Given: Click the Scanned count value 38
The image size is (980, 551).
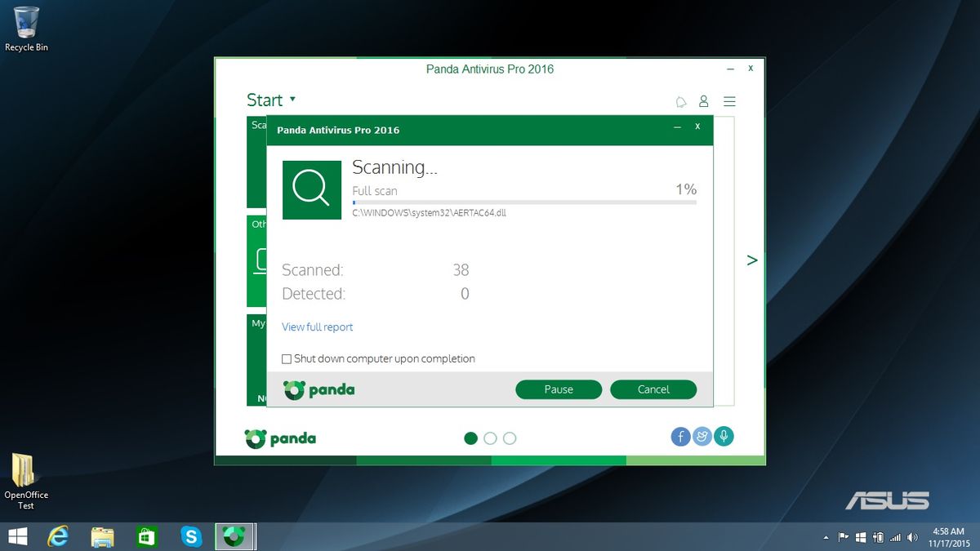Looking at the screenshot, I should click(461, 270).
